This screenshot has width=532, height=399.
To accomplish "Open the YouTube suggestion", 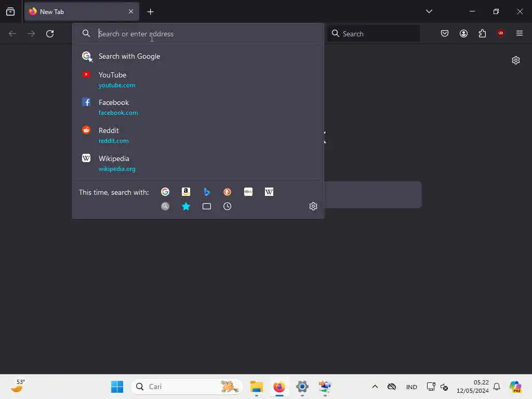I will 198,79.
